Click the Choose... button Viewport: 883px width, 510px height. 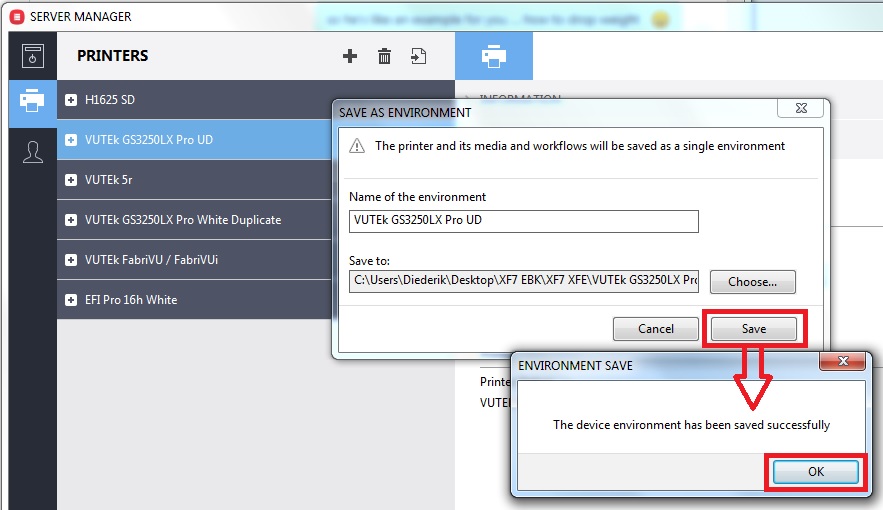point(752,282)
